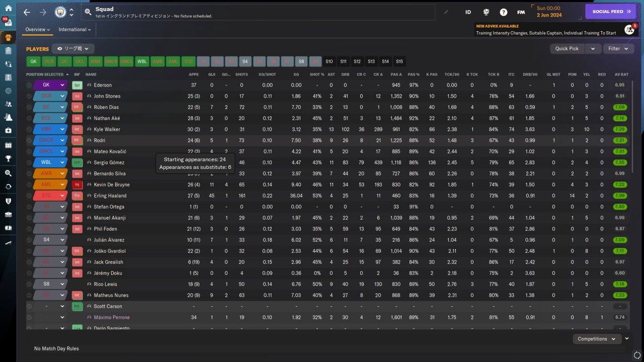Screen dimensions: 644x362
Task: Open the Dev. Centre graph icon
Action: click(x=8, y=242)
